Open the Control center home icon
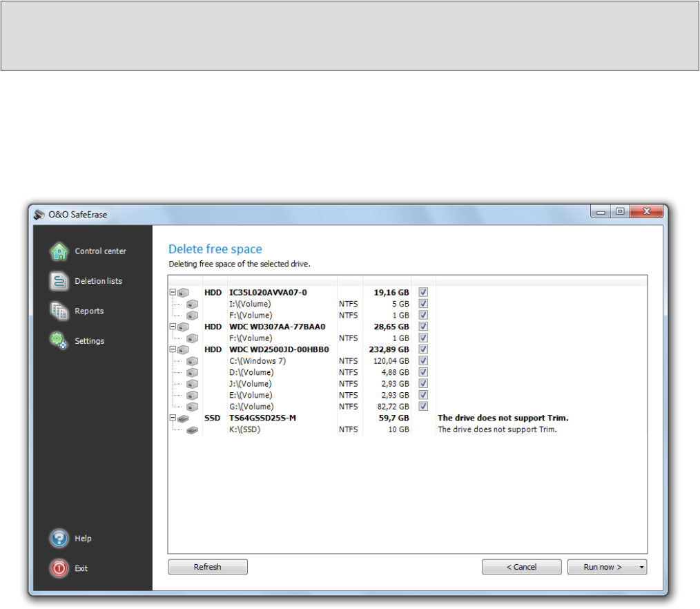Screen dimensions: 700x609 pyautogui.click(x=59, y=251)
